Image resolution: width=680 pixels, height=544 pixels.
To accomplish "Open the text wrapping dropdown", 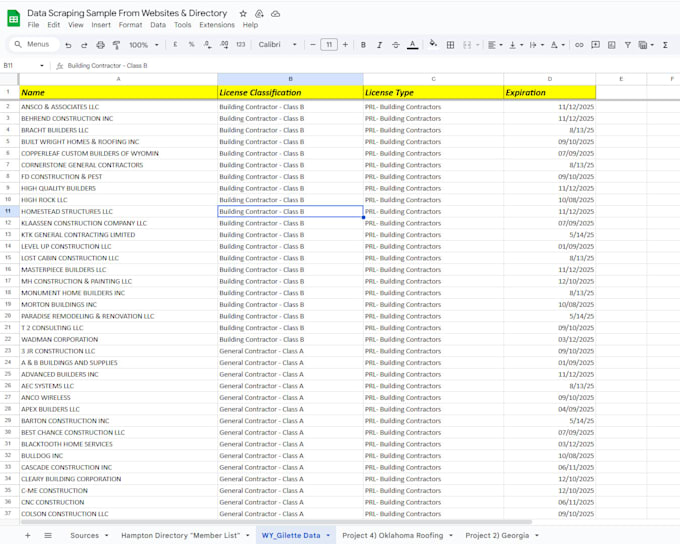I will [x=536, y=45].
